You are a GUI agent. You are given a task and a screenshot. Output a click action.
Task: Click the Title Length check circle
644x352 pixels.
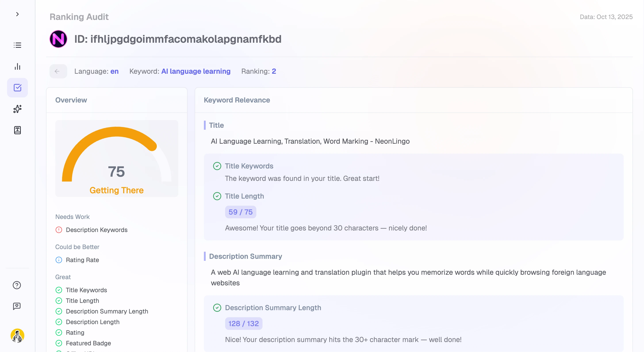point(217,196)
